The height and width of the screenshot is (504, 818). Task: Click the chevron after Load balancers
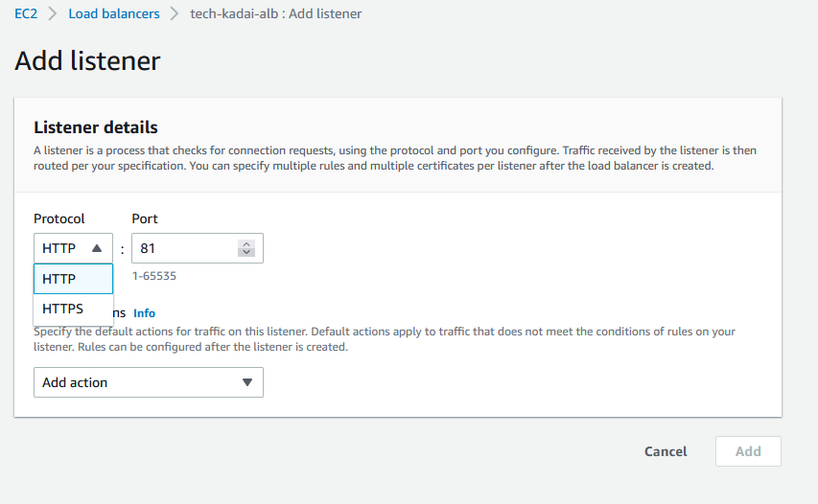pos(175,14)
